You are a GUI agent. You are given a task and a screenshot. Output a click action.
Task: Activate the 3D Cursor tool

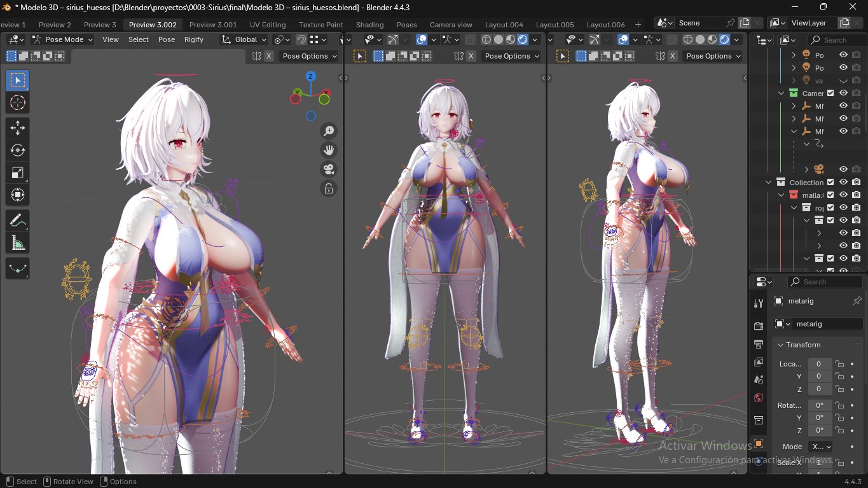pos(18,102)
